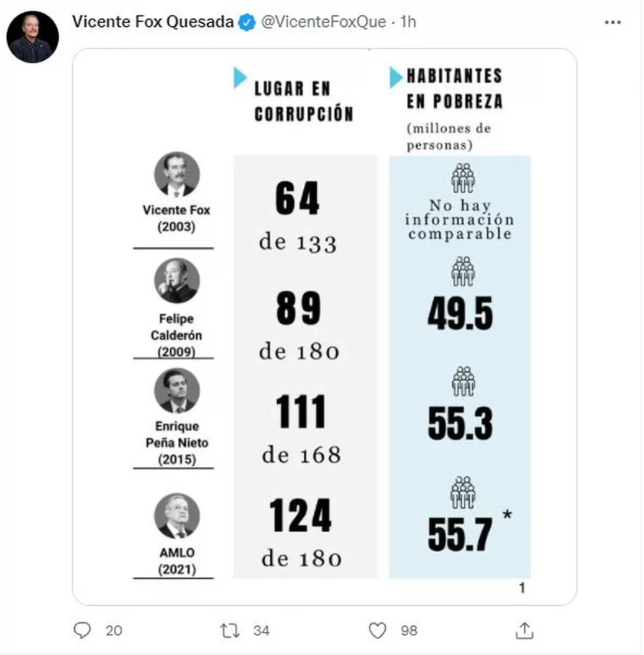Screen dimensions: 644x655
Task: Open the tweet author's profile avatar
Action: click(x=33, y=37)
